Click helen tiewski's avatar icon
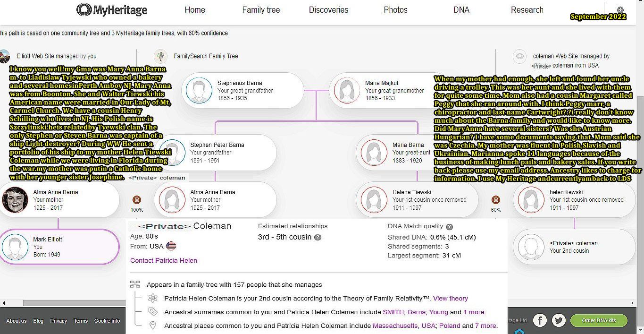This screenshot has width=644, height=334. (531, 200)
